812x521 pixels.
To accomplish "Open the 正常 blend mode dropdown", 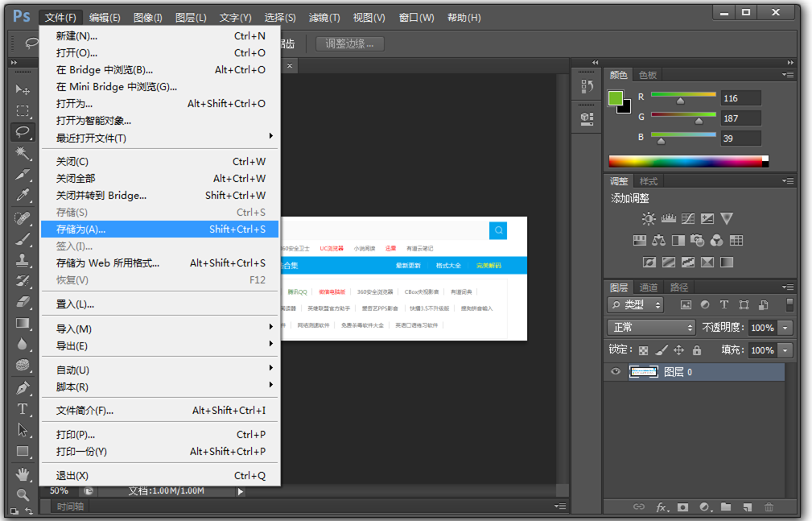I will point(651,328).
